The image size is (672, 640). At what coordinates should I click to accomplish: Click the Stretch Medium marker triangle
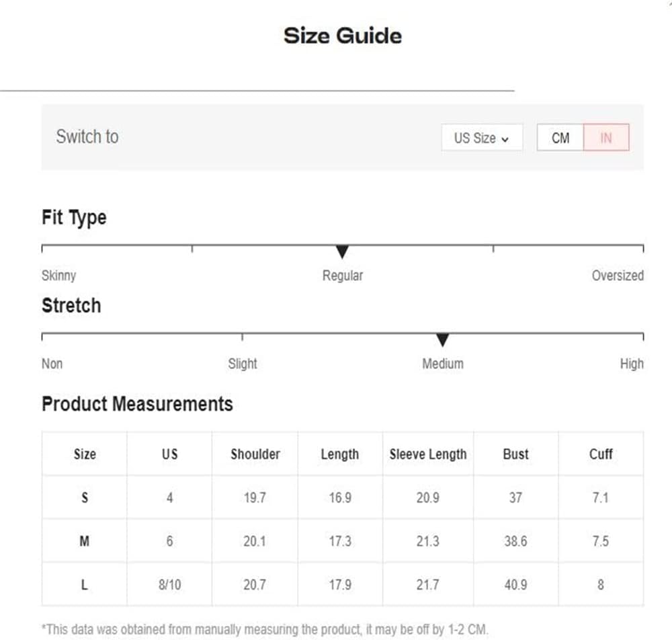pyautogui.click(x=442, y=339)
